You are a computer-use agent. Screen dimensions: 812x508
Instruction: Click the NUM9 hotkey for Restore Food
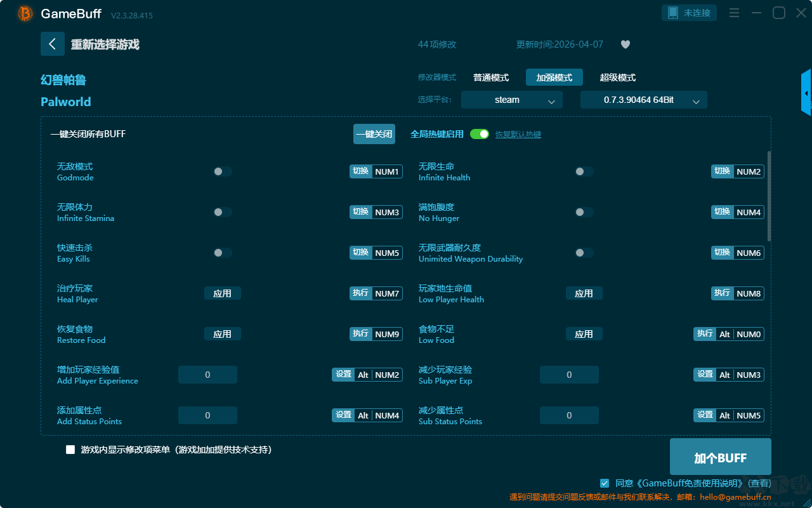[x=376, y=334]
